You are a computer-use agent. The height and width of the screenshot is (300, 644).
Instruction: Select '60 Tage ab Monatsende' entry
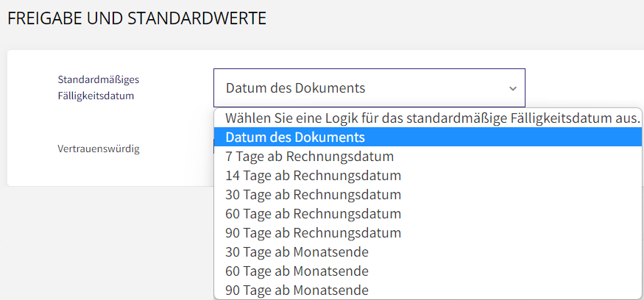(x=428, y=271)
